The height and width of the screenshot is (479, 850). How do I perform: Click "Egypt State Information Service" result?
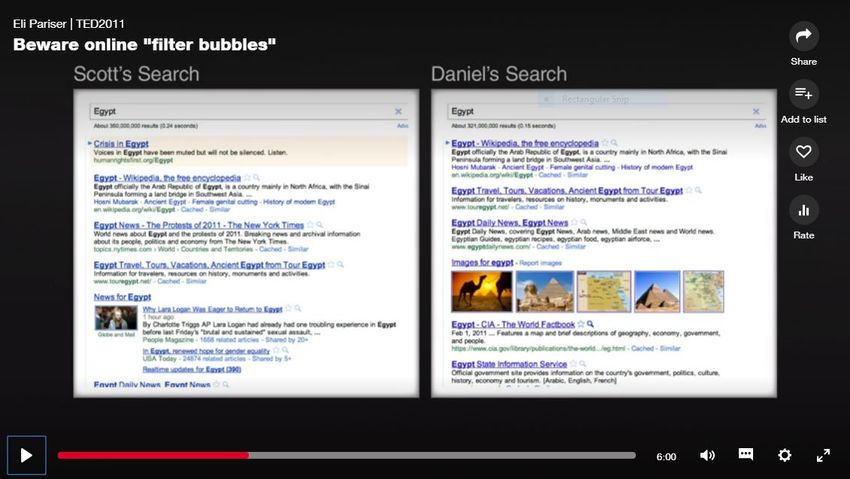coord(509,364)
